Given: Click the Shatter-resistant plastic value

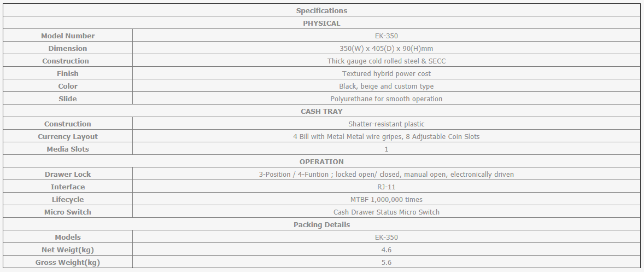Looking at the screenshot, I should pos(386,124).
